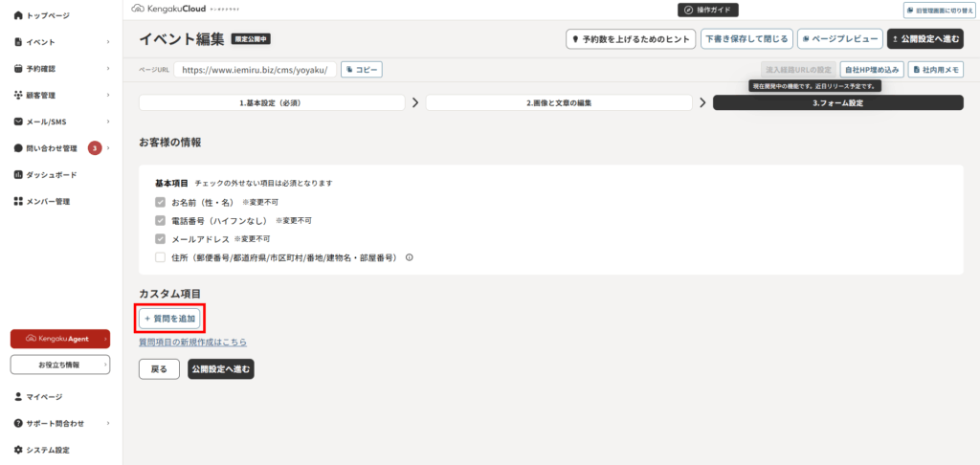Click the お客様の情報 heading
This screenshot has width=980, height=465.
point(170,143)
